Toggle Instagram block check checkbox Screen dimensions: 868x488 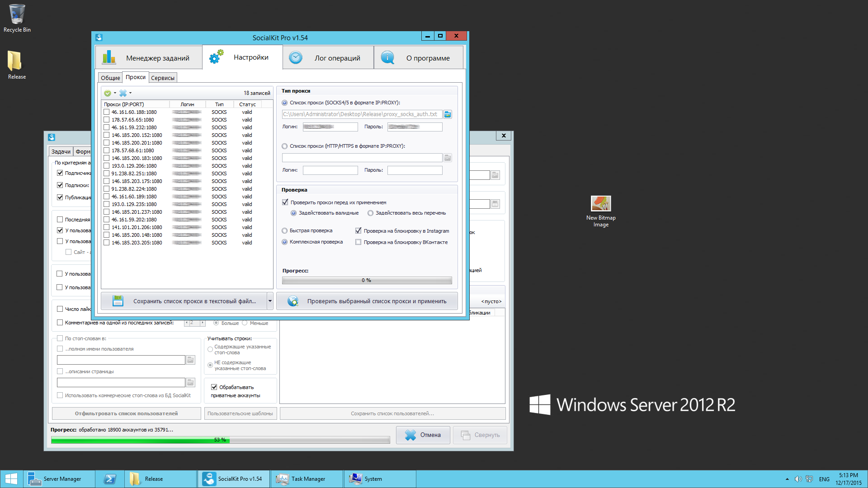[359, 231]
